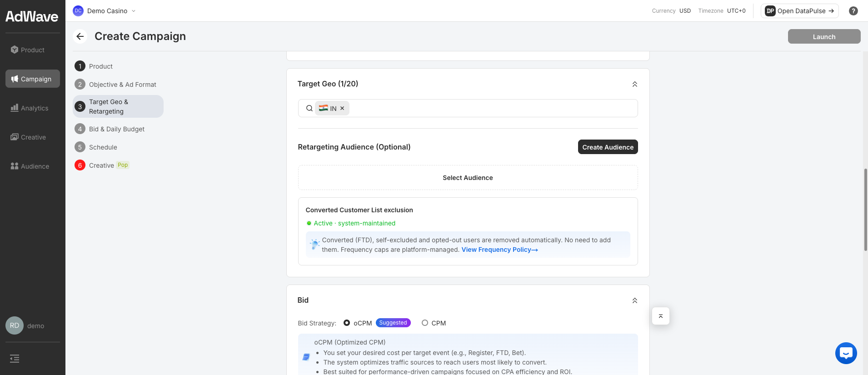This screenshot has width=868, height=375.
Task: Go to step 2 Objective & Ad Format
Action: coord(118,85)
